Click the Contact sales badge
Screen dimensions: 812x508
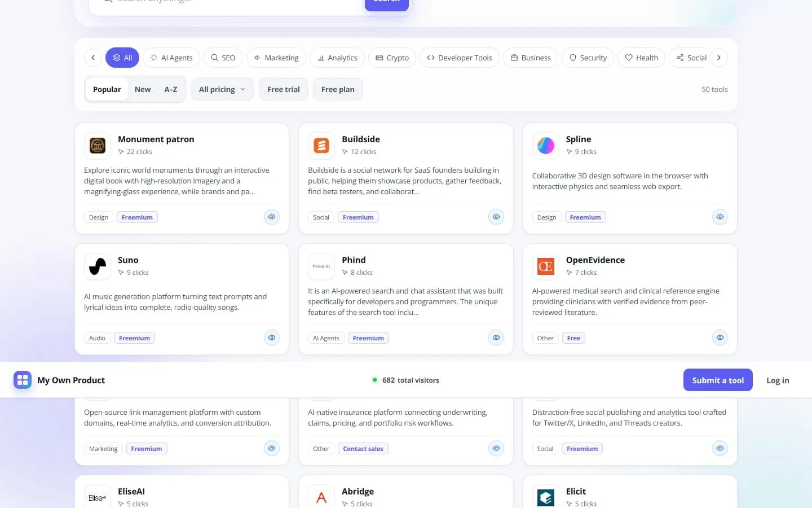[363, 449]
